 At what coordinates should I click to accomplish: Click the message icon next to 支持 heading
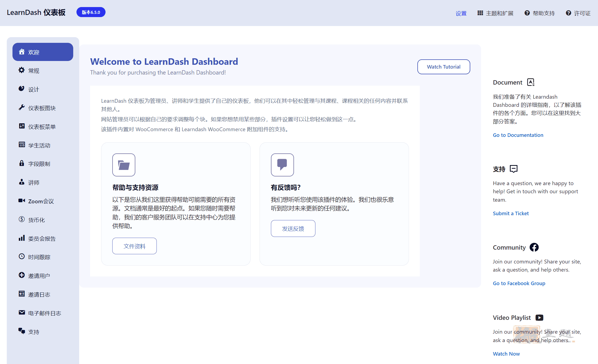pyautogui.click(x=514, y=169)
